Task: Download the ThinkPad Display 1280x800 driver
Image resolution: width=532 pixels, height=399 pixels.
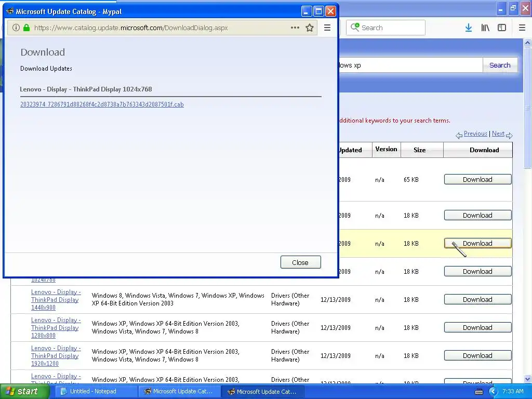Action: coord(478,328)
